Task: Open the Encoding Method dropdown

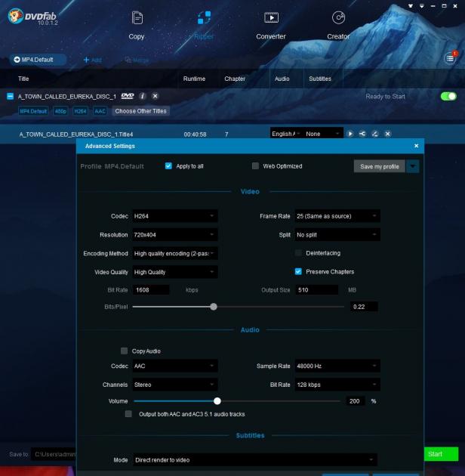Action: pyautogui.click(x=175, y=253)
